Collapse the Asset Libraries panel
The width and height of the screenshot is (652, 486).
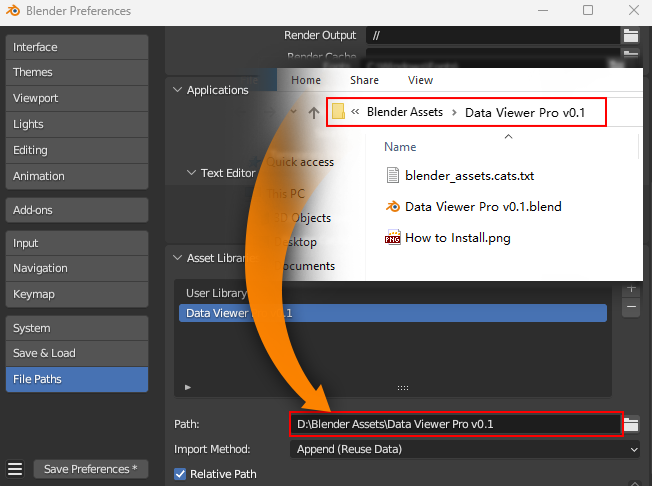(178, 258)
